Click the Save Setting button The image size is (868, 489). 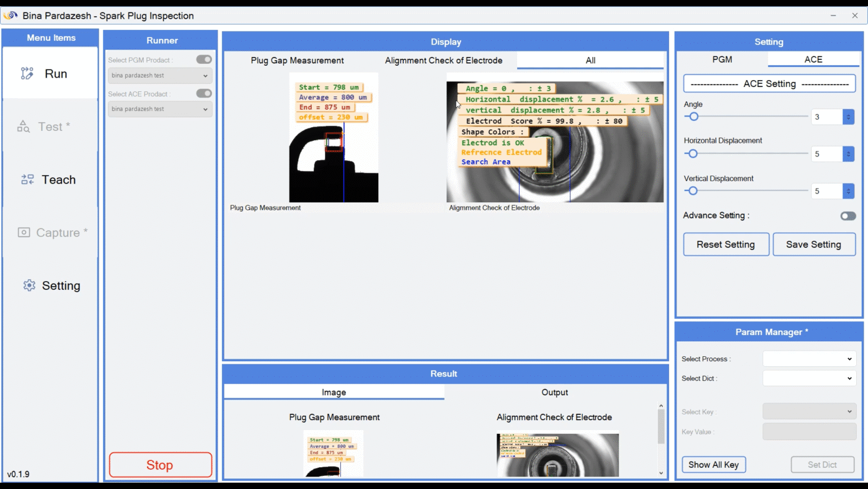tap(813, 244)
